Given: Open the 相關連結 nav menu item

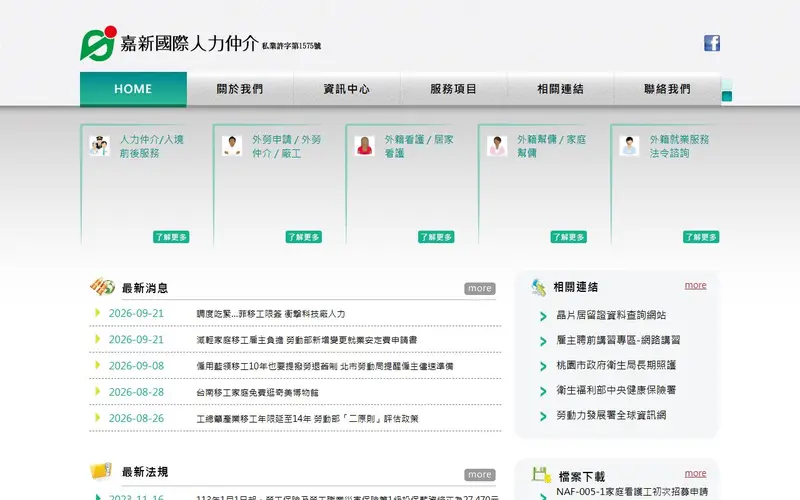Looking at the screenshot, I should 560,89.
